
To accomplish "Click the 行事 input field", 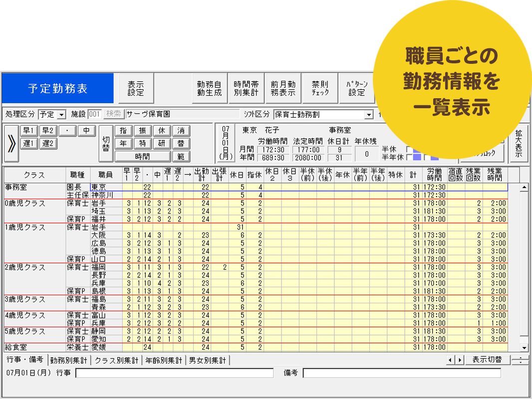I will (x=174, y=373).
